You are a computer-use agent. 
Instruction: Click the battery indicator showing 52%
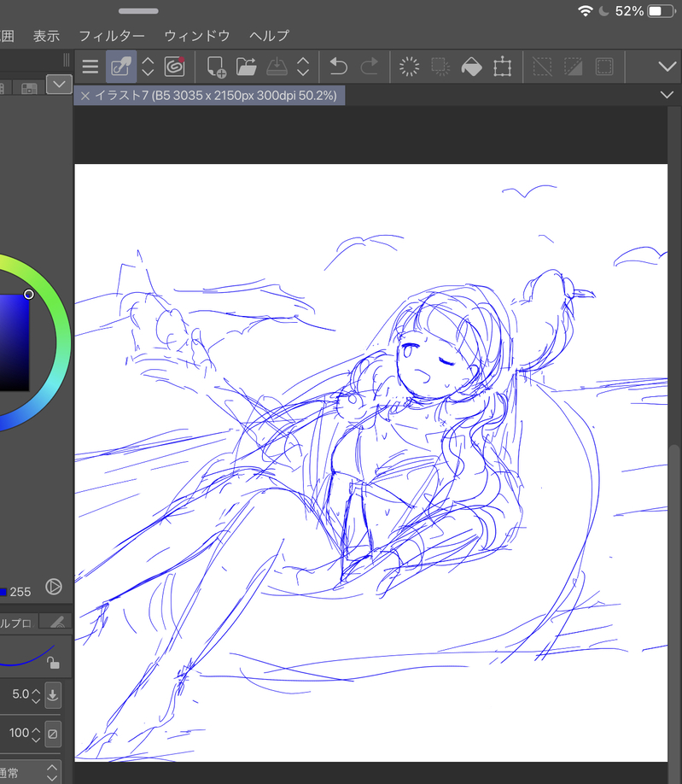click(662, 11)
